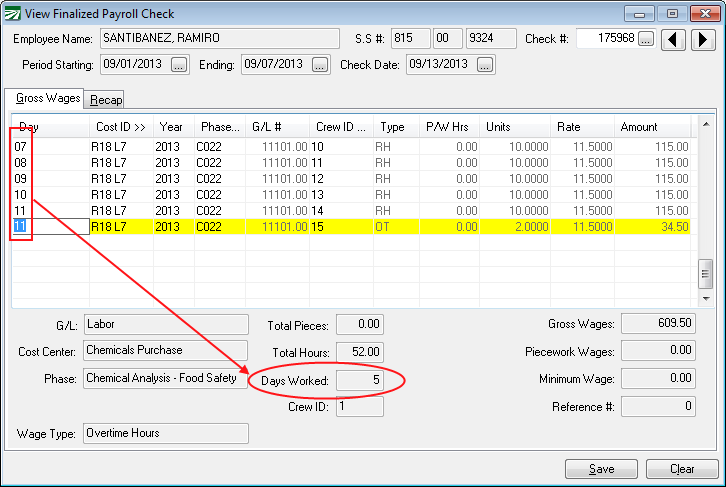Click the previous check arrow button
This screenshot has height=487, width=726.
click(677, 39)
